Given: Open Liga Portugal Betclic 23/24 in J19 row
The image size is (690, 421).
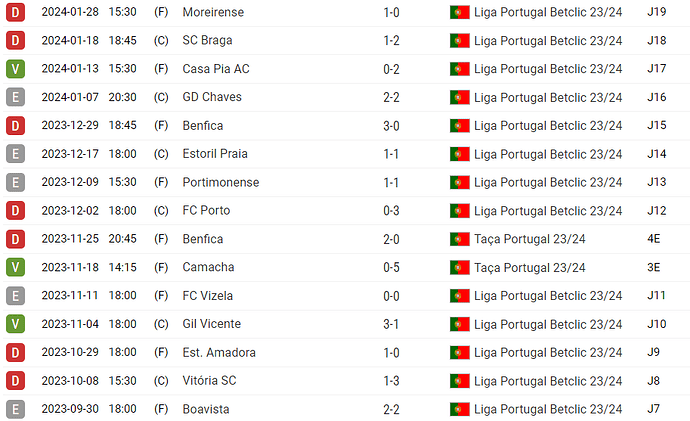Looking at the screenshot, I should [x=548, y=12].
